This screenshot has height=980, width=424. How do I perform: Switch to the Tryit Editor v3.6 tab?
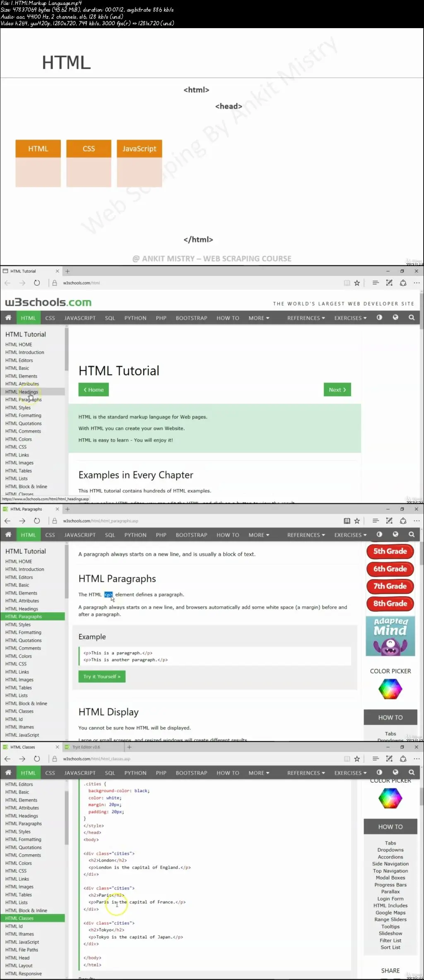coord(94,747)
